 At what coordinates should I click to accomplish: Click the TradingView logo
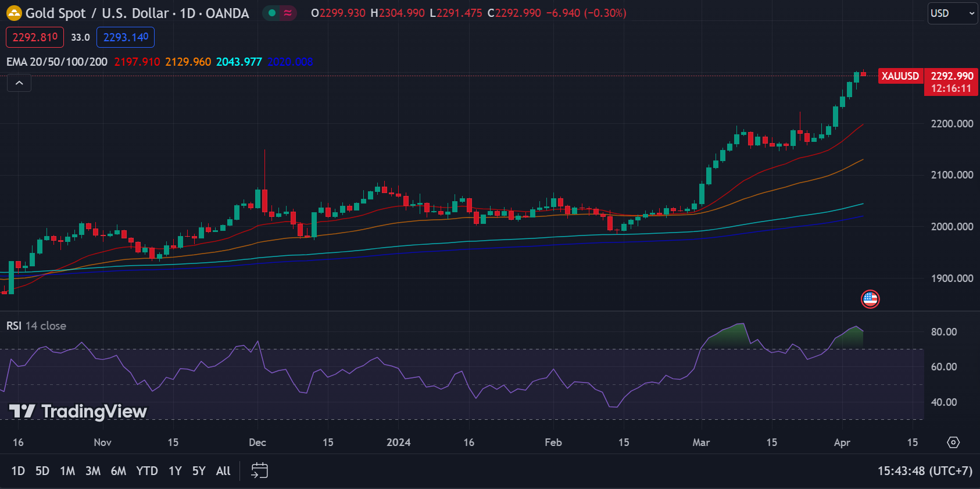[x=78, y=412]
